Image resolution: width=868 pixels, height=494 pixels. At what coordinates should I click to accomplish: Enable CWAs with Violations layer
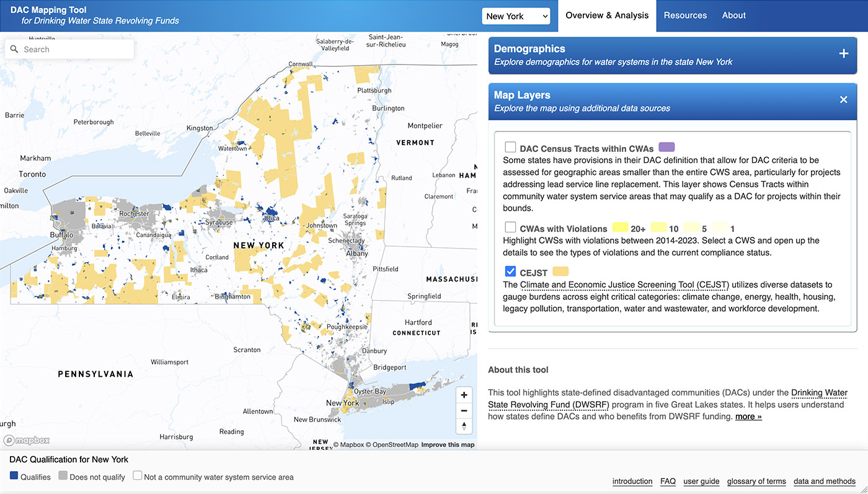coord(510,227)
